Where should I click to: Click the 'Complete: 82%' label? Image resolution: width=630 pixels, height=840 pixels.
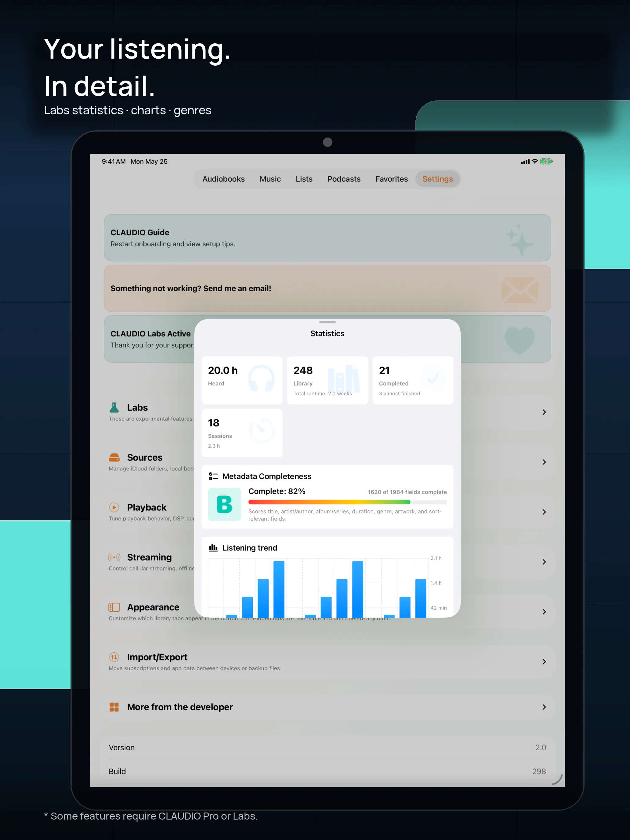(277, 491)
